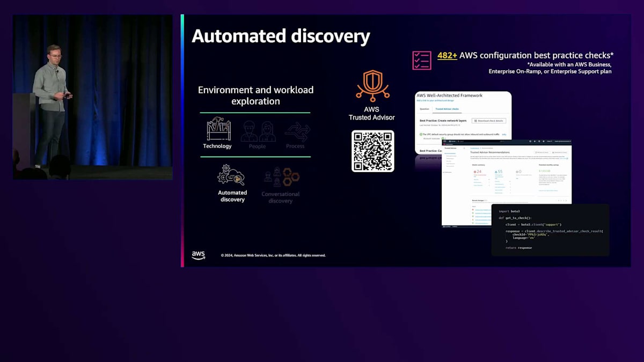Click the Technology toolbox icon
The image size is (644, 362).
pos(218,129)
